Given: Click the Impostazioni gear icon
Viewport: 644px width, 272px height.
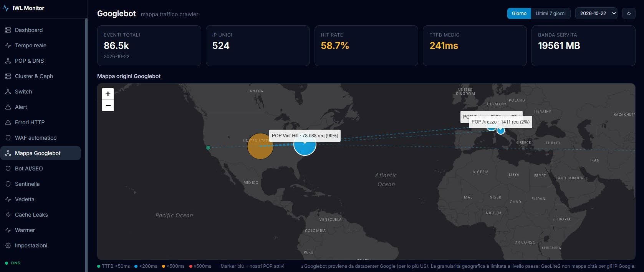Looking at the screenshot, I should coord(8,245).
